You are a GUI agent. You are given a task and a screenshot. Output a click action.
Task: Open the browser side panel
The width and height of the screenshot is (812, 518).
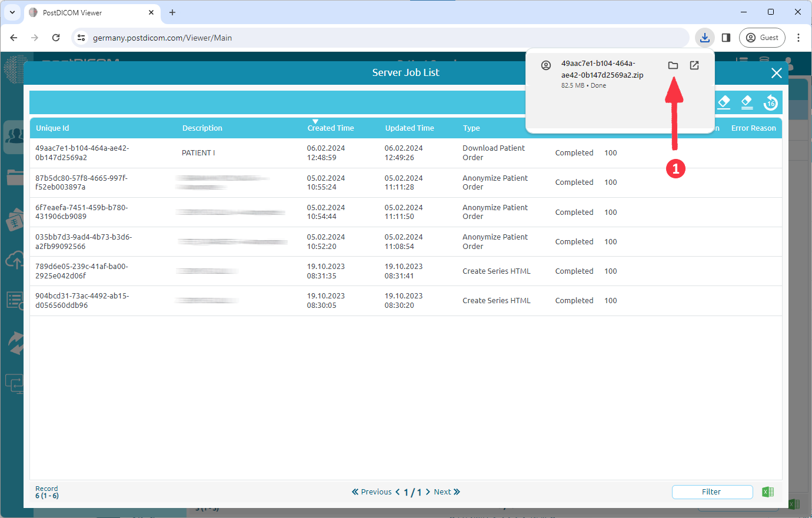pyautogui.click(x=726, y=38)
